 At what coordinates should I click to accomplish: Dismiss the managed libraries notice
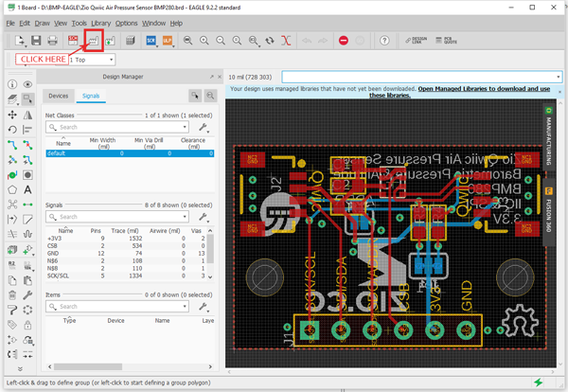559,92
